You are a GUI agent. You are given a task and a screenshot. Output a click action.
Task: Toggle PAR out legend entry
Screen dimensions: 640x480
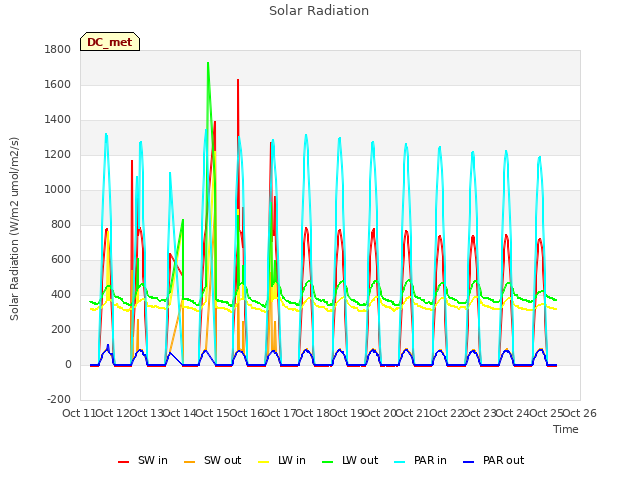[x=494, y=460]
